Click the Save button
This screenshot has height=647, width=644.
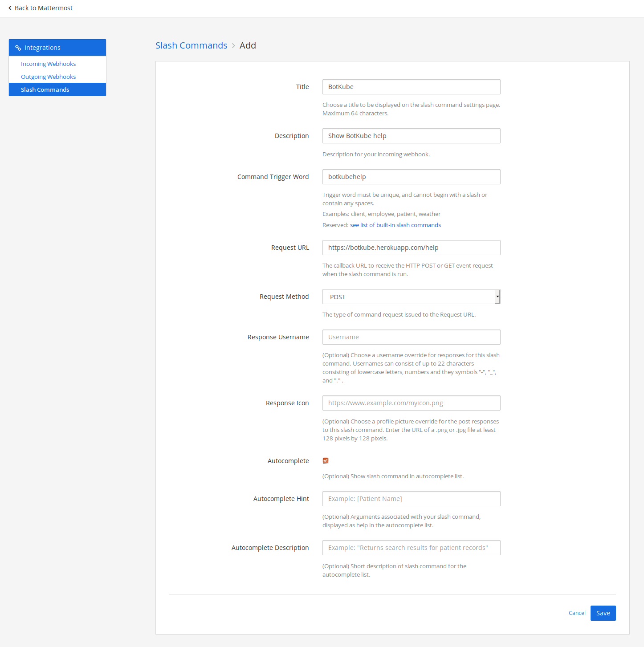(x=603, y=613)
